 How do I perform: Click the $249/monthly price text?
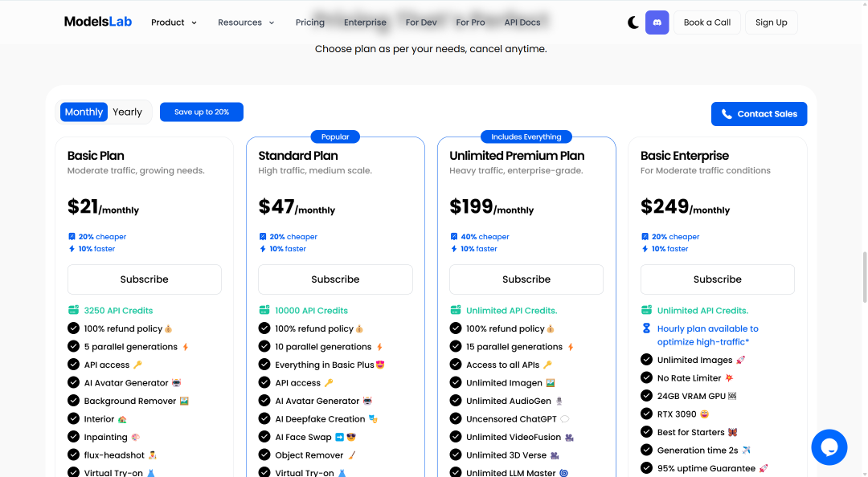pos(686,207)
